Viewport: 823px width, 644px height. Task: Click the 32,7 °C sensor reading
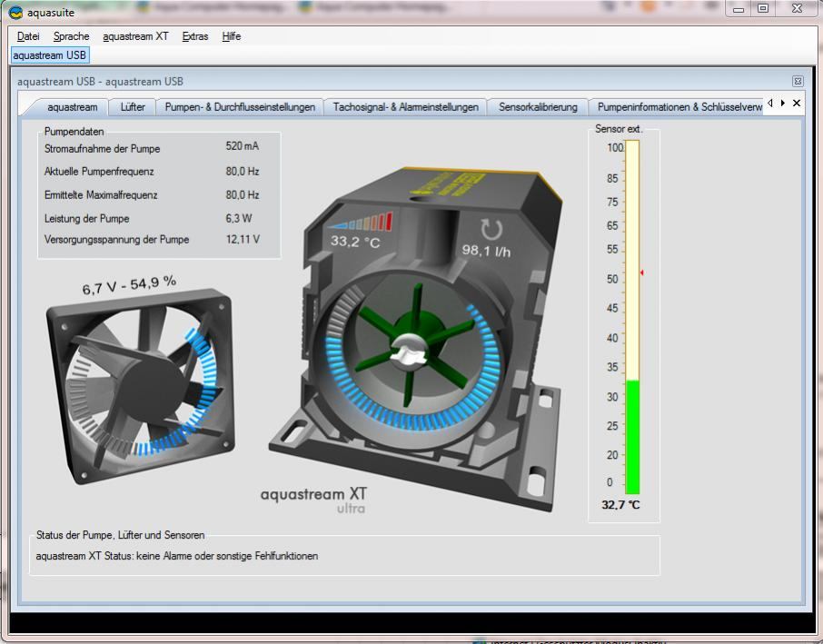pyautogui.click(x=621, y=505)
